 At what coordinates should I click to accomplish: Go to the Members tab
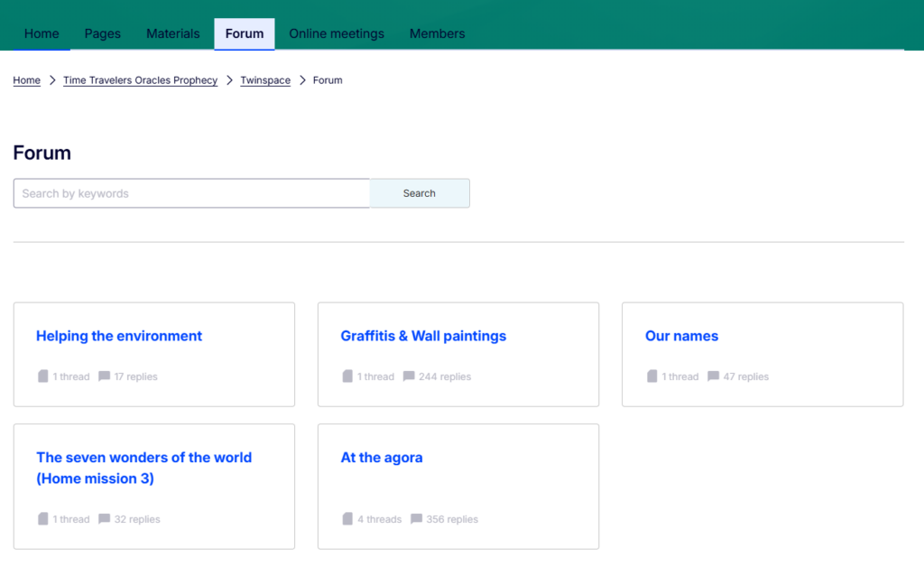(x=438, y=33)
